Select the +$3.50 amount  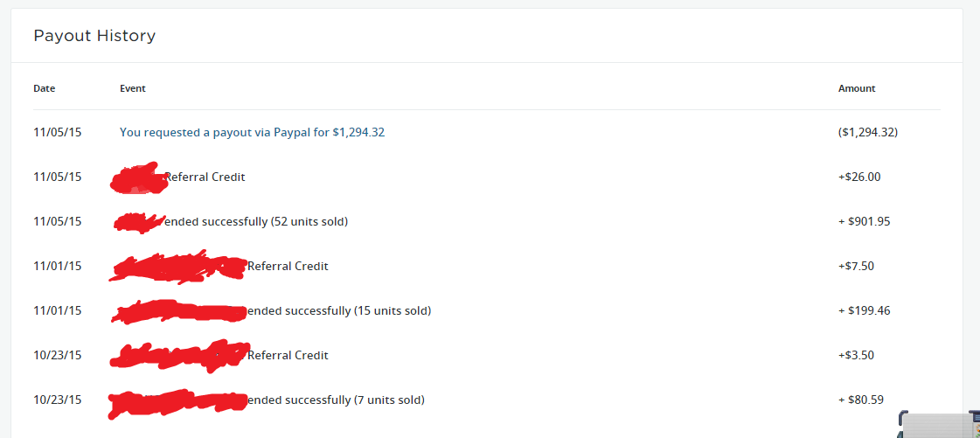click(x=855, y=356)
